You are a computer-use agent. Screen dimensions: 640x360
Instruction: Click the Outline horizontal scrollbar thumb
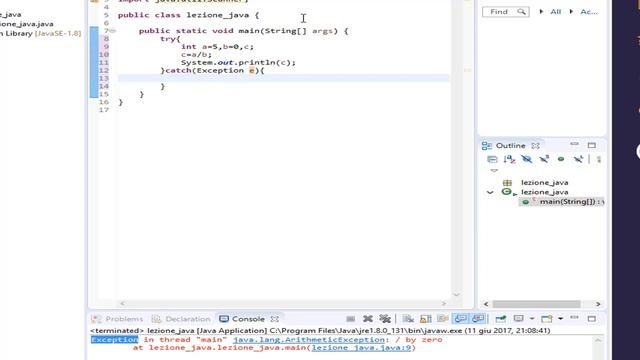536,304
